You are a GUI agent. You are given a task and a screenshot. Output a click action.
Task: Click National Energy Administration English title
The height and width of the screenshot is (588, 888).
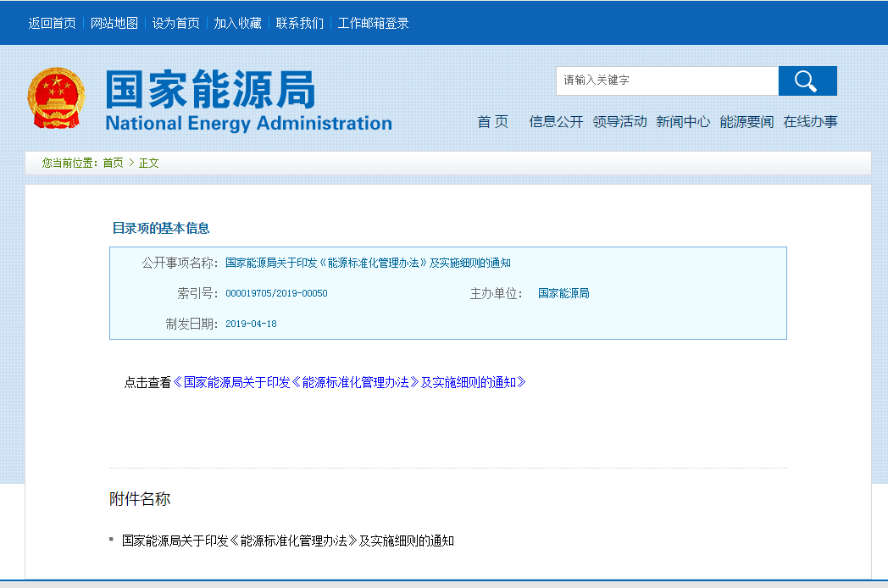pos(248,123)
